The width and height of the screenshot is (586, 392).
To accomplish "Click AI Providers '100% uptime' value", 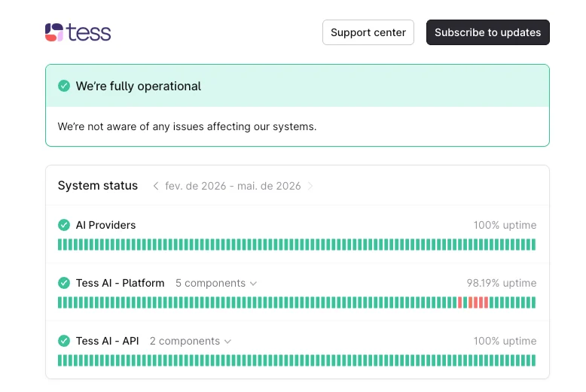I will click(x=505, y=225).
